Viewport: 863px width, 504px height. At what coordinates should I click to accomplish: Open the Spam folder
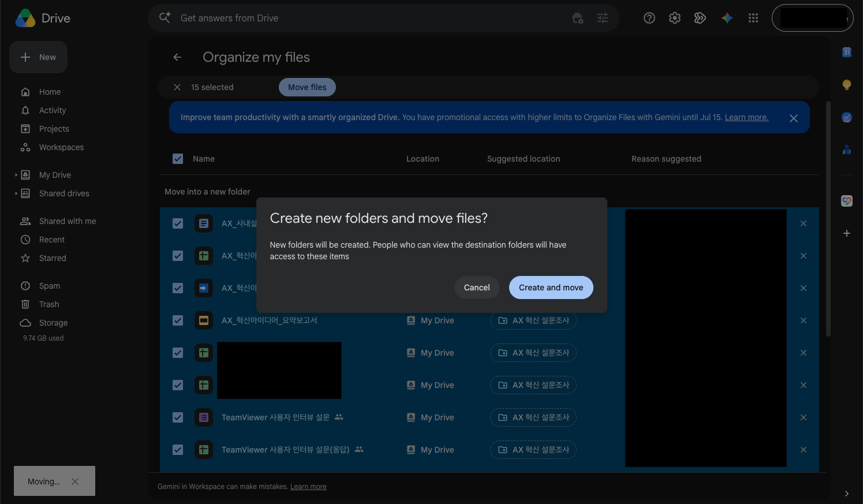click(50, 286)
